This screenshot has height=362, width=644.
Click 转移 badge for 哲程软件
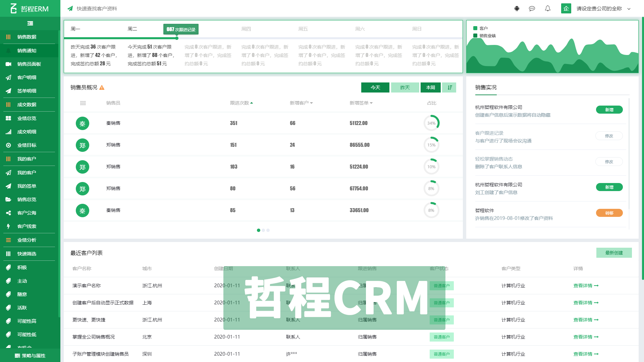(609, 213)
